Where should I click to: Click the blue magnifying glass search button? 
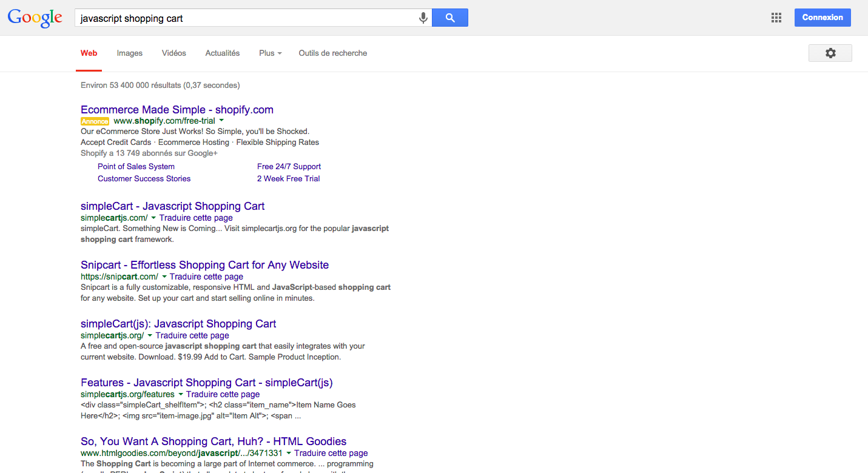click(450, 18)
